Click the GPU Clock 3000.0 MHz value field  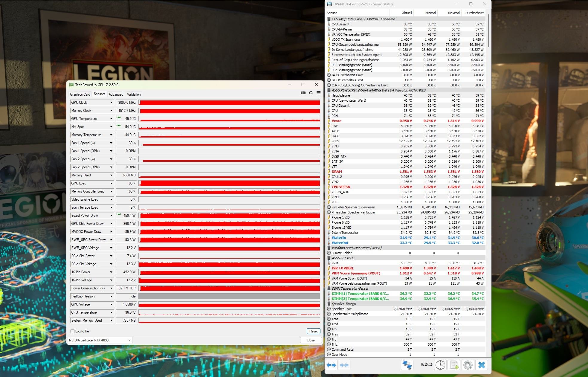[x=126, y=103]
